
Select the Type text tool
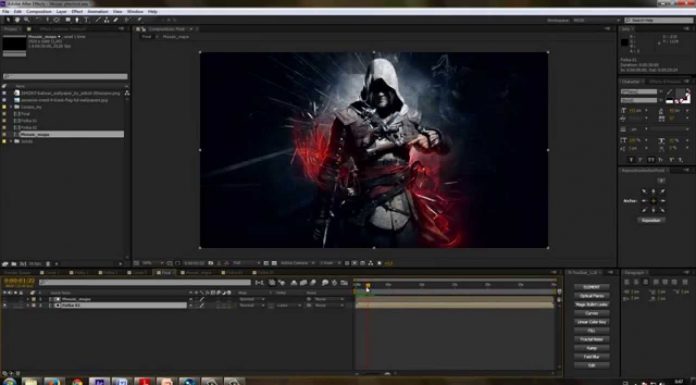87,20
